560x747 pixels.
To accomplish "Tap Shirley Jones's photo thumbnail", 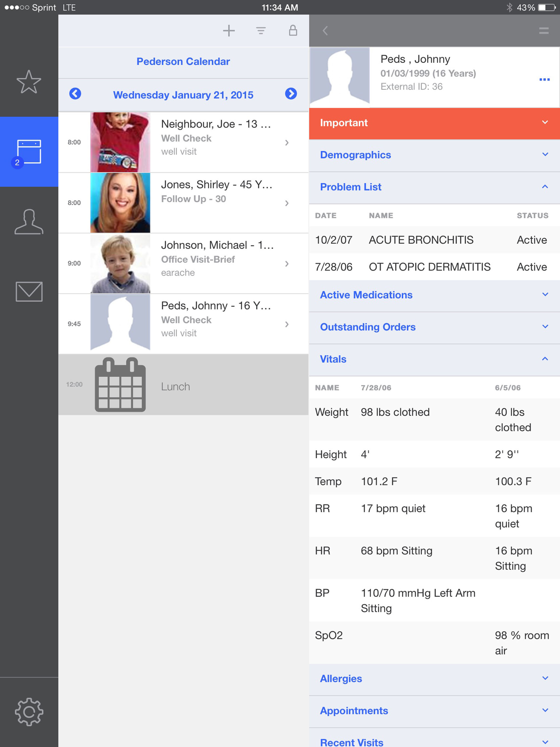I will click(x=120, y=203).
